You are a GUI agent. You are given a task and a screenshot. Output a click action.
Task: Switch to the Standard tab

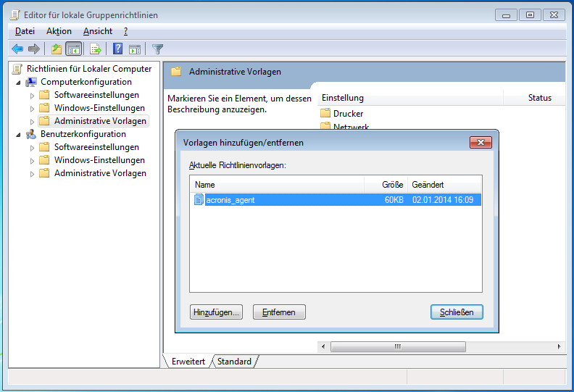click(234, 362)
